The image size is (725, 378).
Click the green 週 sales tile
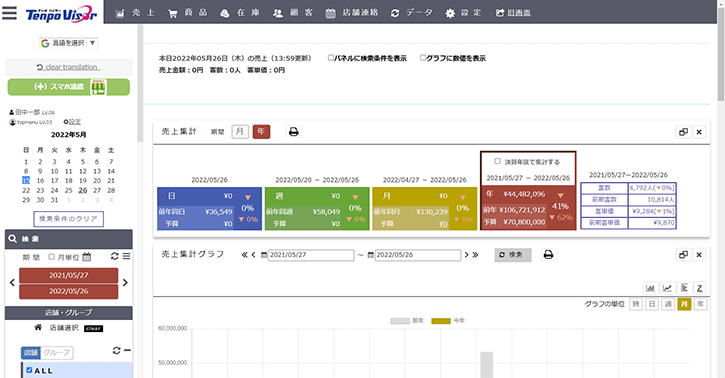point(317,209)
